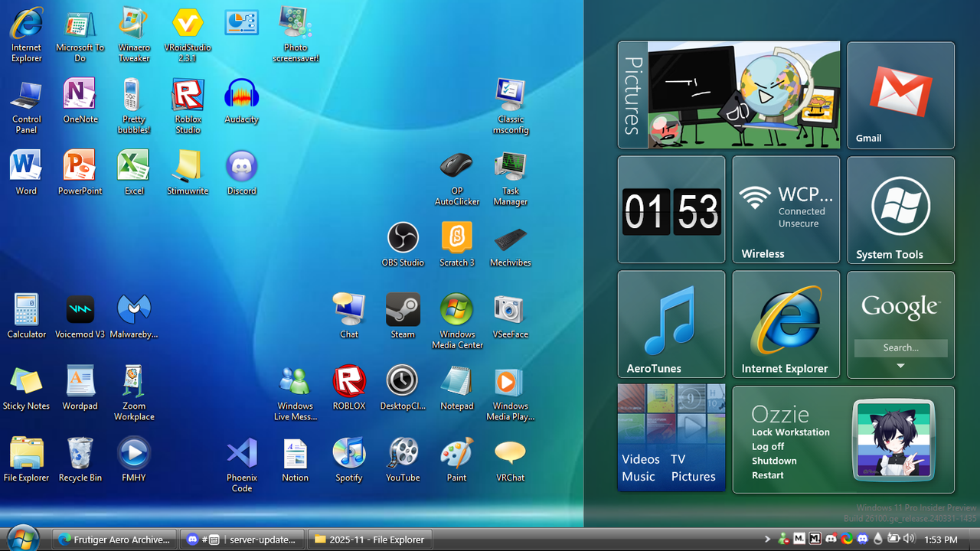
Task: Select the Photo screensaver desktop icon
Action: click(x=296, y=34)
